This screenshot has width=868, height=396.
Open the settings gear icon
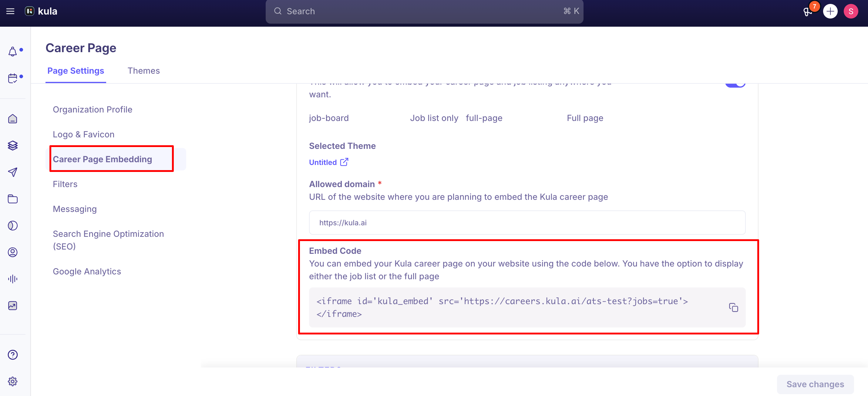pyautogui.click(x=13, y=381)
